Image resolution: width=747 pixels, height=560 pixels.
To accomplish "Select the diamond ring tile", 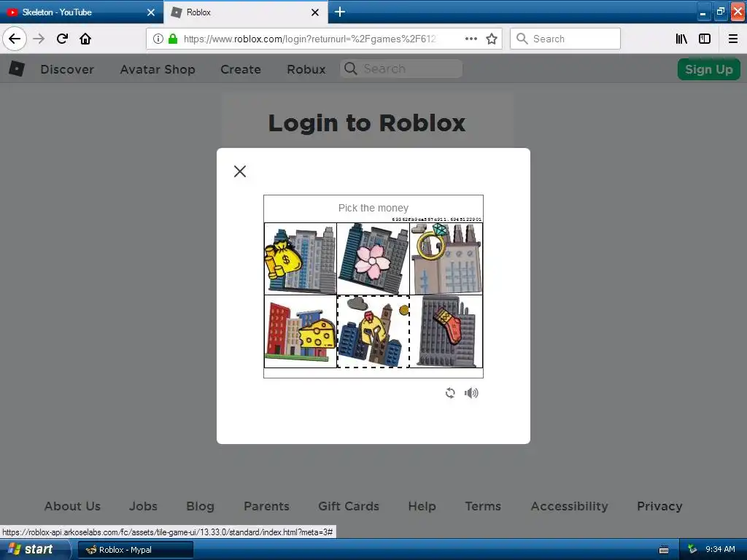I will click(446, 259).
